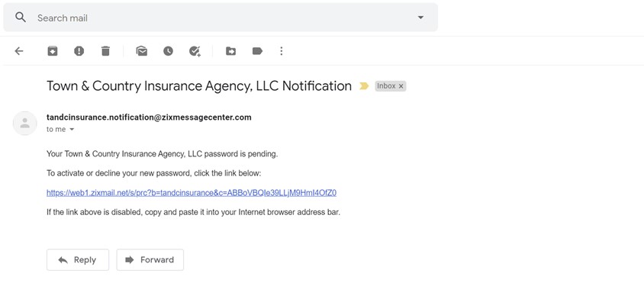The height and width of the screenshot is (302, 644).
Task: Expand the search options dropdown arrow
Action: point(420,18)
